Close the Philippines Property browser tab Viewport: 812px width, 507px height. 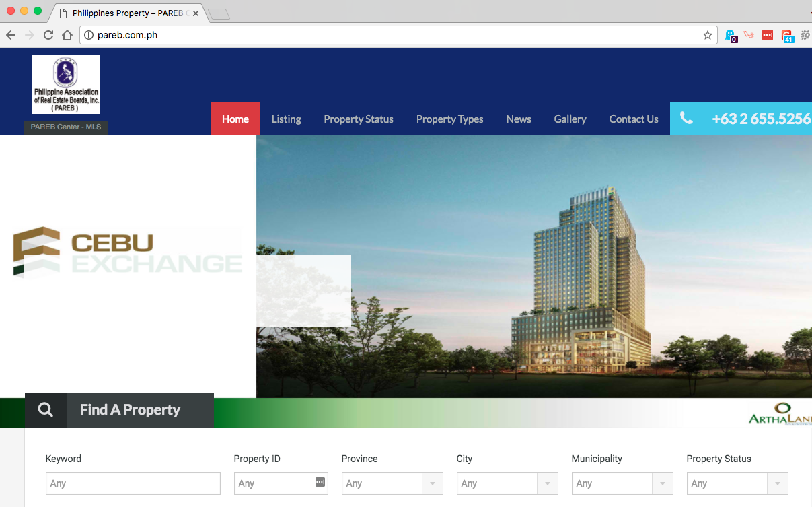pos(196,13)
